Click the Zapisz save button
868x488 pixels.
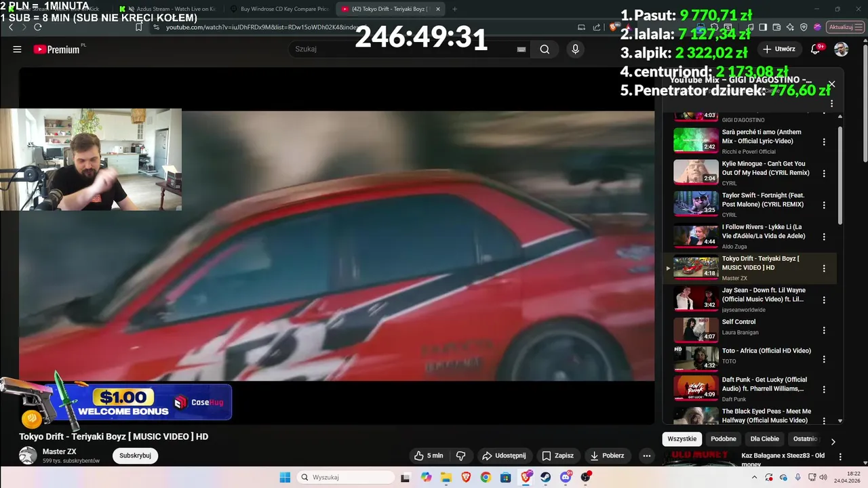(558, 455)
